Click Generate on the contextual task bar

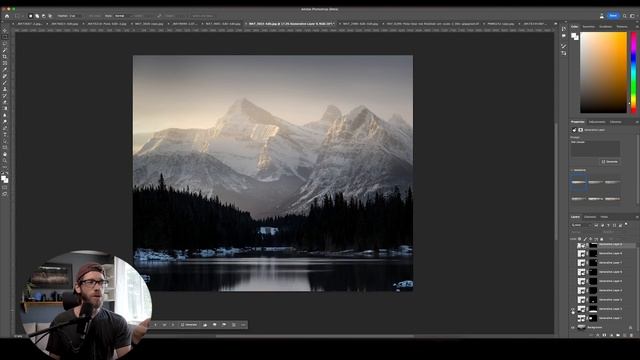coord(189,325)
